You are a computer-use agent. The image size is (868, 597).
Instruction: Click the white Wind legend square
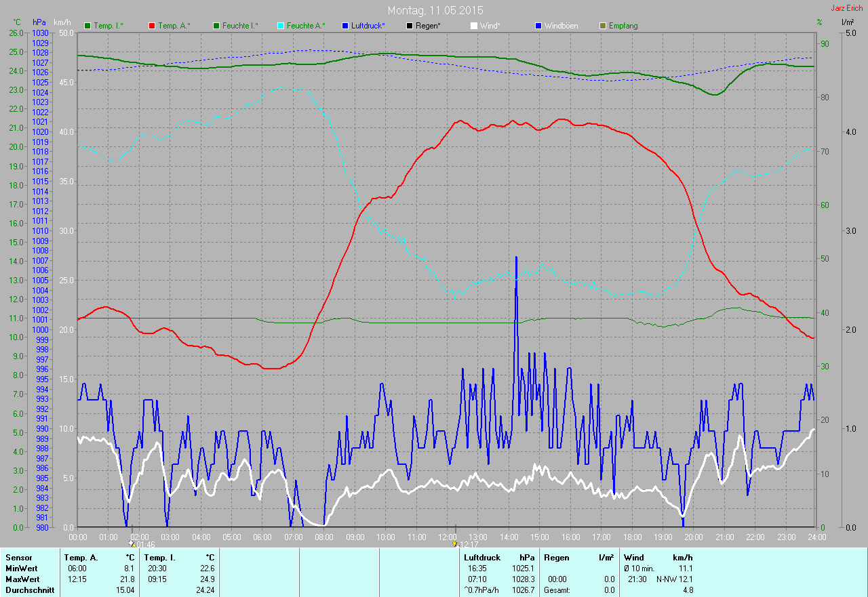[x=473, y=26]
